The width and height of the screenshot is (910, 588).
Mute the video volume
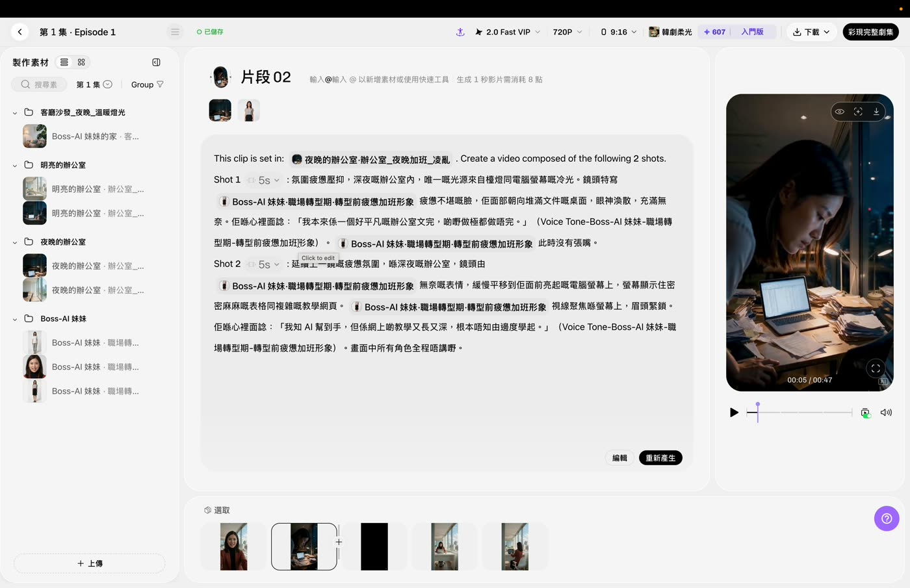point(886,413)
